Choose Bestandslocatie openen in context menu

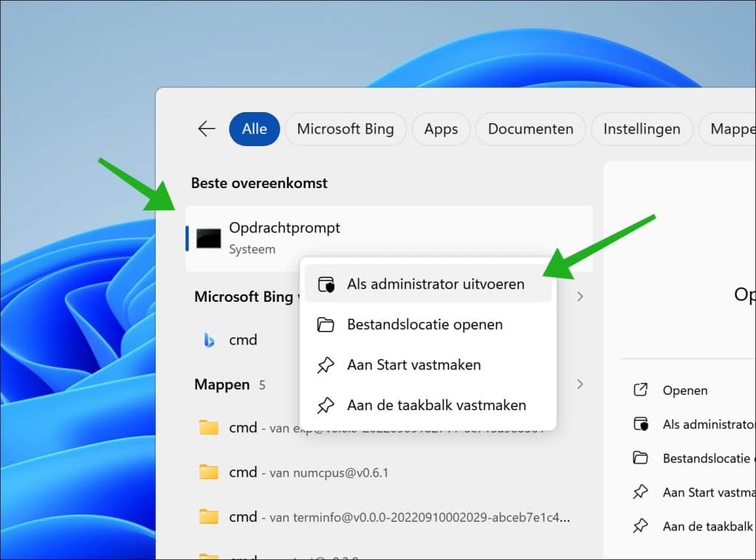point(428,325)
